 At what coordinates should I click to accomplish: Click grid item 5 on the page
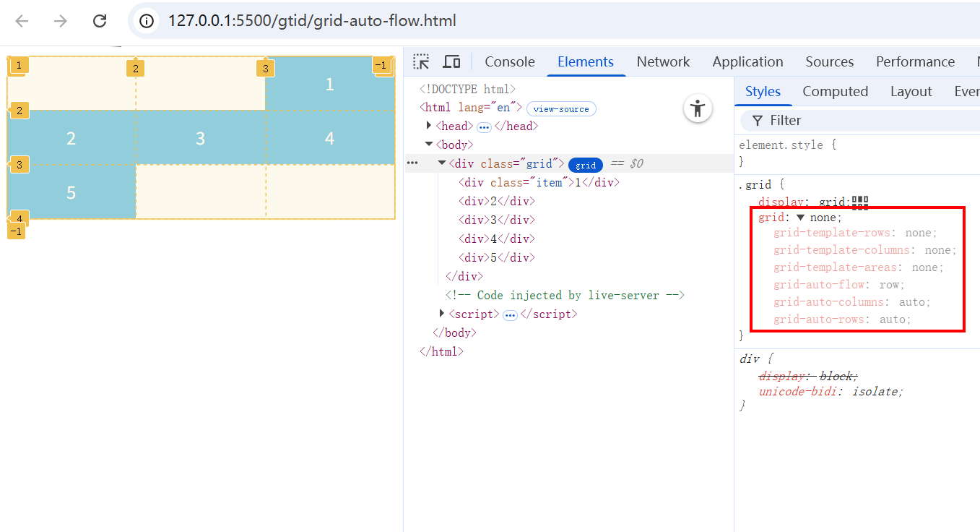coord(71,192)
